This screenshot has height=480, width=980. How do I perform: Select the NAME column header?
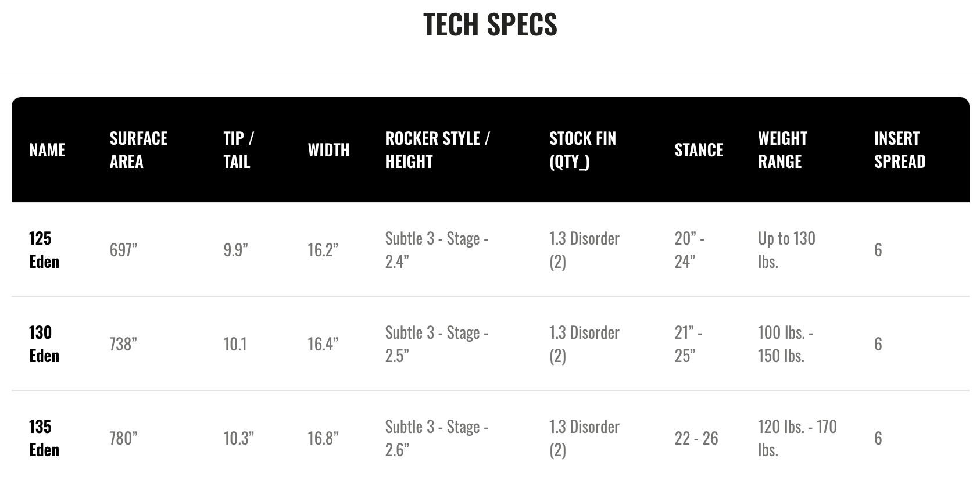pos(47,150)
